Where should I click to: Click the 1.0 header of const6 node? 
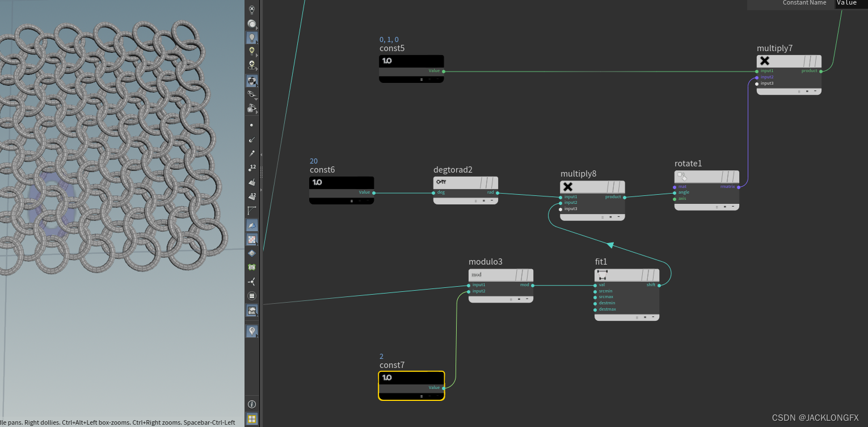pyautogui.click(x=342, y=182)
